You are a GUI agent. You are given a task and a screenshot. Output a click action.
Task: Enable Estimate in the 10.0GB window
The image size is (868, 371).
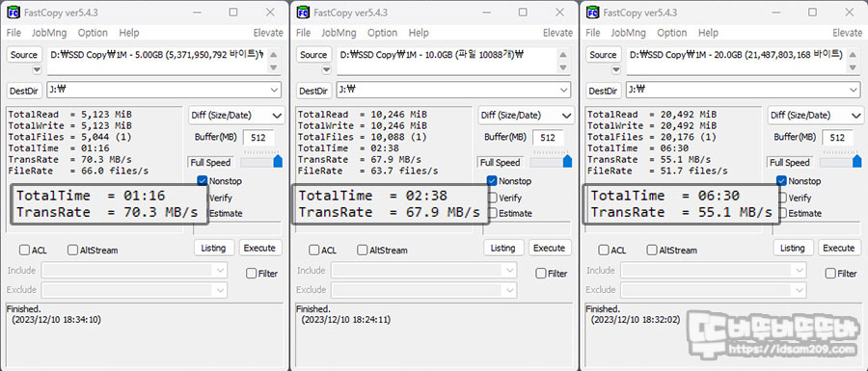[492, 213]
